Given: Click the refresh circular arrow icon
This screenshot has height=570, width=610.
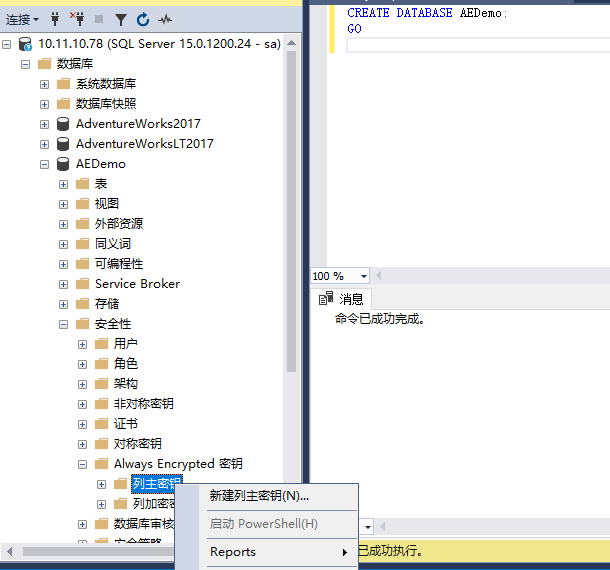Looking at the screenshot, I should click(143, 19).
